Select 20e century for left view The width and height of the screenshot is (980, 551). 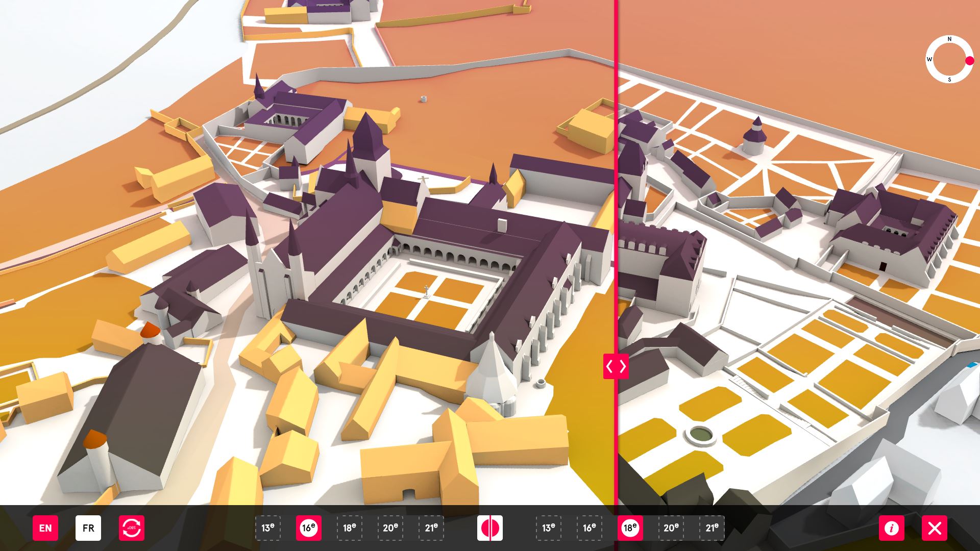click(390, 528)
